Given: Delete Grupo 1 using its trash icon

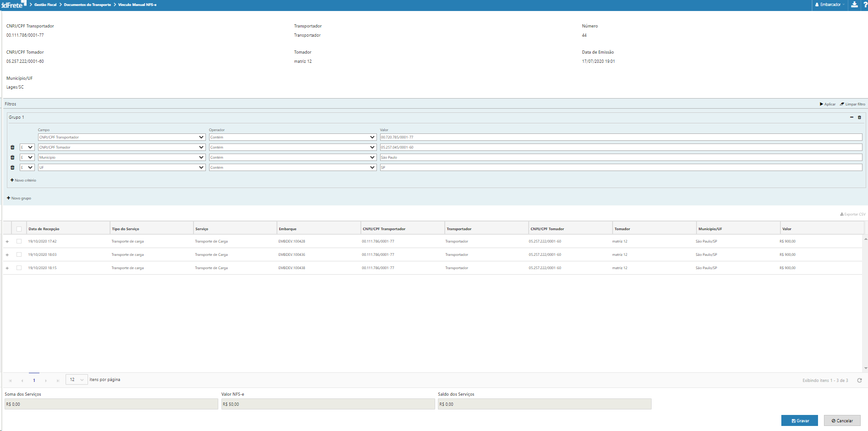Looking at the screenshot, I should (859, 117).
